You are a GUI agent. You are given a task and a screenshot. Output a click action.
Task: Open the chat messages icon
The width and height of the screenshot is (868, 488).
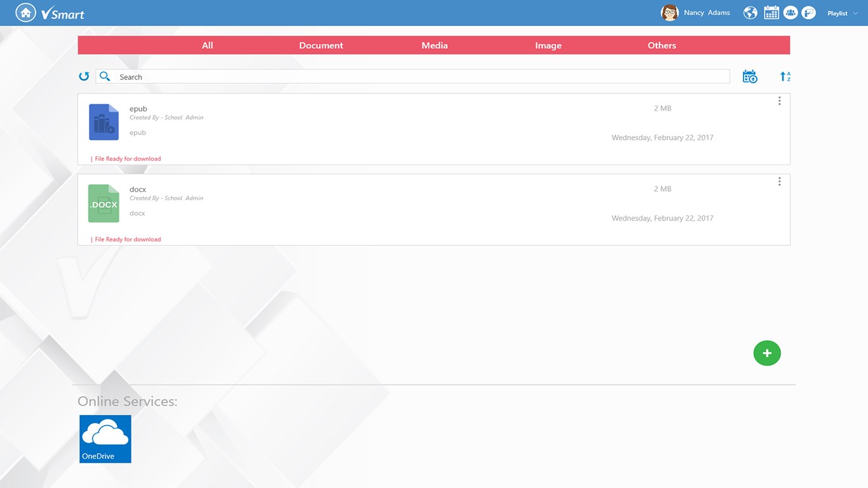click(808, 13)
